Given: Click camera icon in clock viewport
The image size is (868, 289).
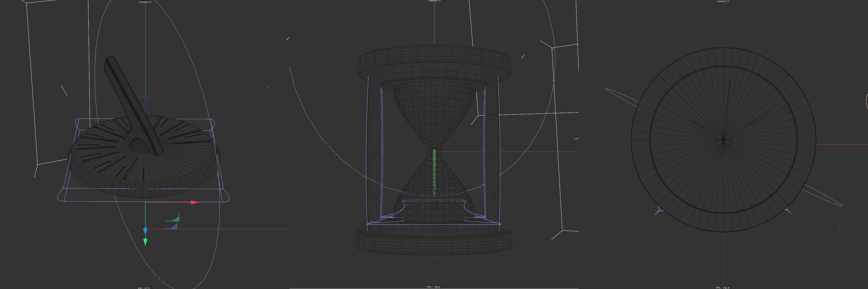Looking at the screenshot, I should (728, 1).
